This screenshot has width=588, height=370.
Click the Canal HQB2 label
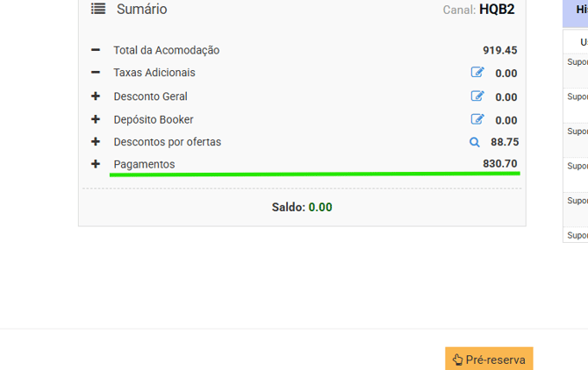pyautogui.click(x=479, y=10)
